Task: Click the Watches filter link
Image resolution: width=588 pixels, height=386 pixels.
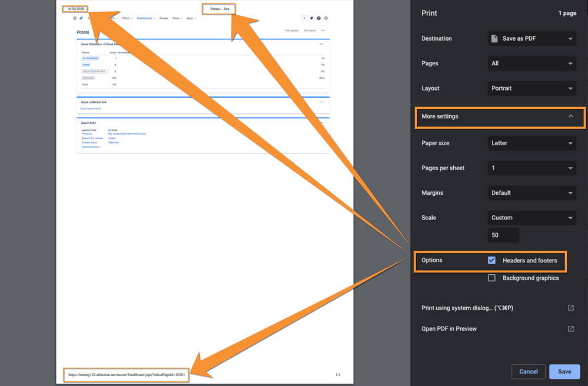Action: point(114,142)
